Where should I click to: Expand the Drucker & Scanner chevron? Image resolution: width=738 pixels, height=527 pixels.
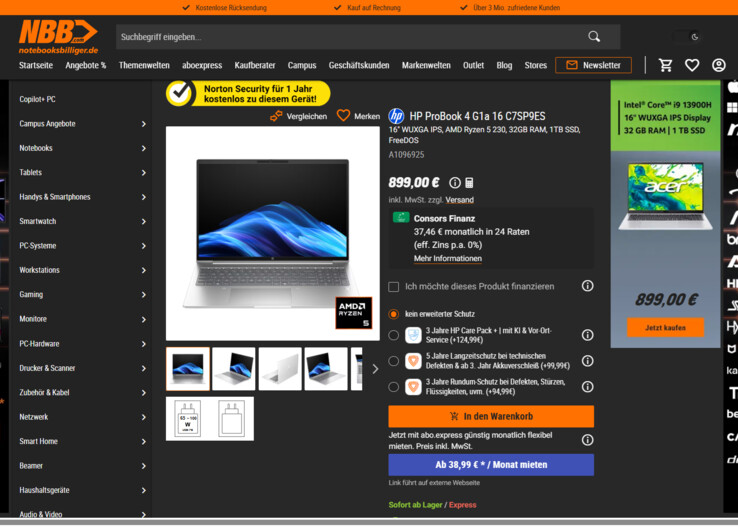click(144, 368)
